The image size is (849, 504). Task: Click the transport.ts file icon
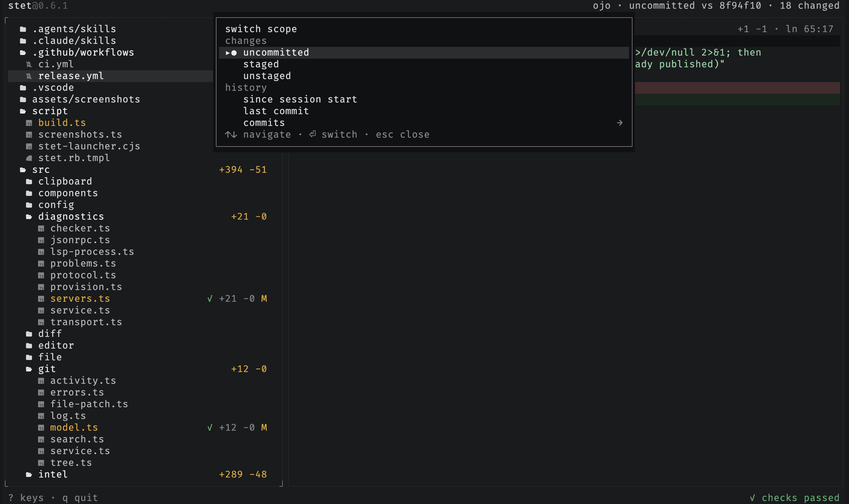tap(41, 322)
